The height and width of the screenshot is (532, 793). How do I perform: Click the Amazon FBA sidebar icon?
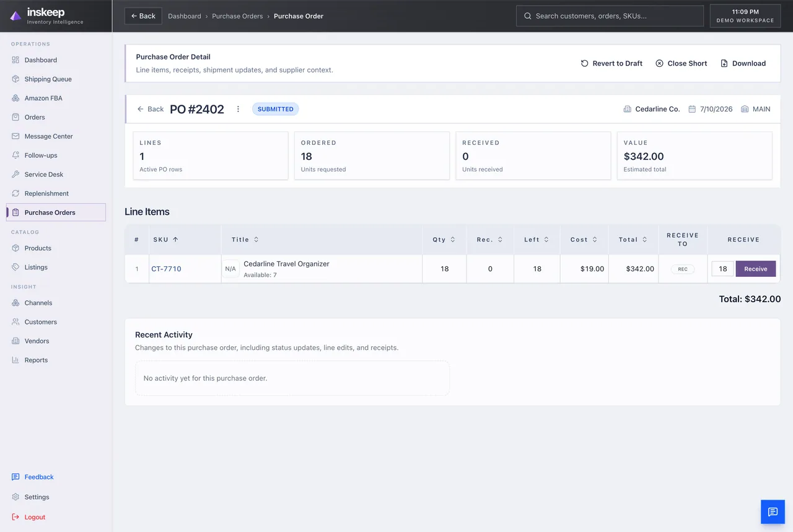[15, 98]
